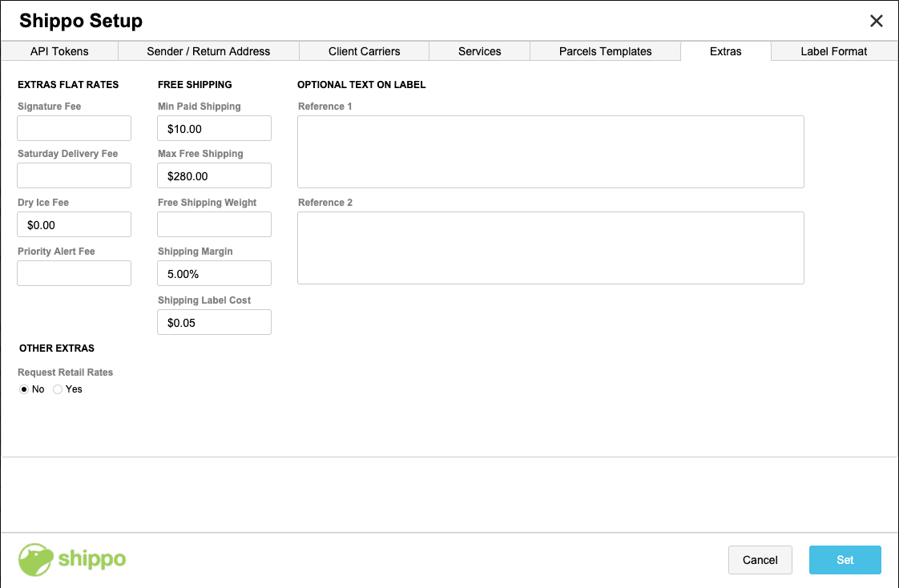Focus the Signature Fee field
This screenshot has width=899, height=588.
coord(74,128)
